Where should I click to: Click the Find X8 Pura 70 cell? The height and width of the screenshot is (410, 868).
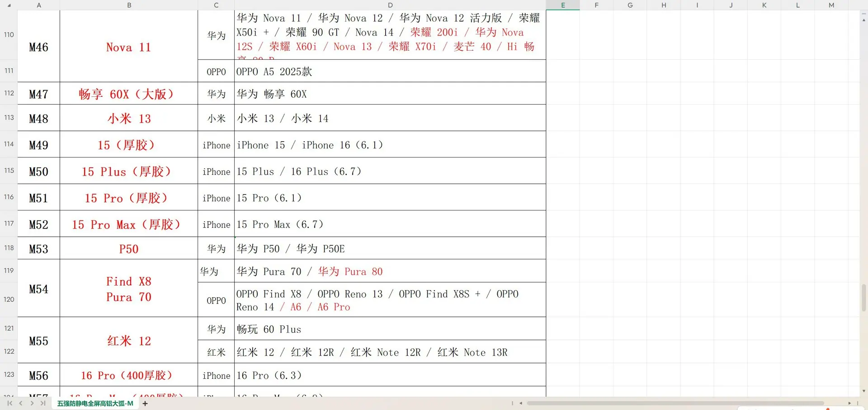pyautogui.click(x=129, y=288)
